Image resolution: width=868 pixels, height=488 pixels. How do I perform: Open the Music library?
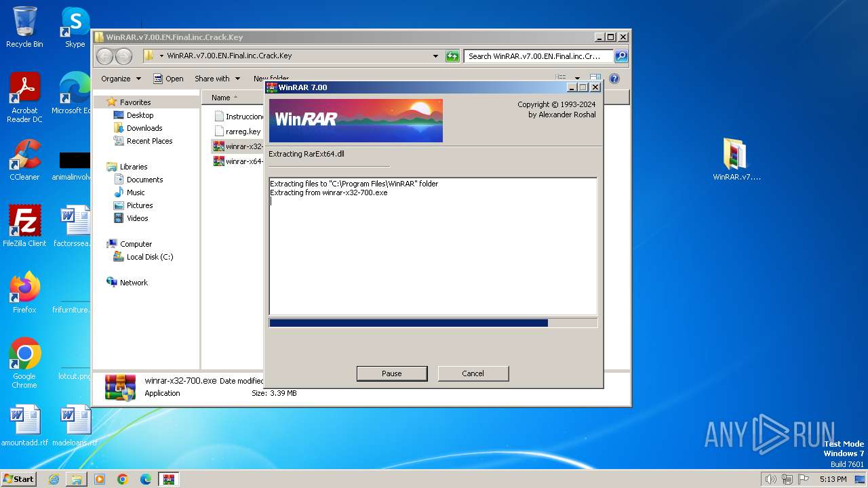tap(136, 192)
